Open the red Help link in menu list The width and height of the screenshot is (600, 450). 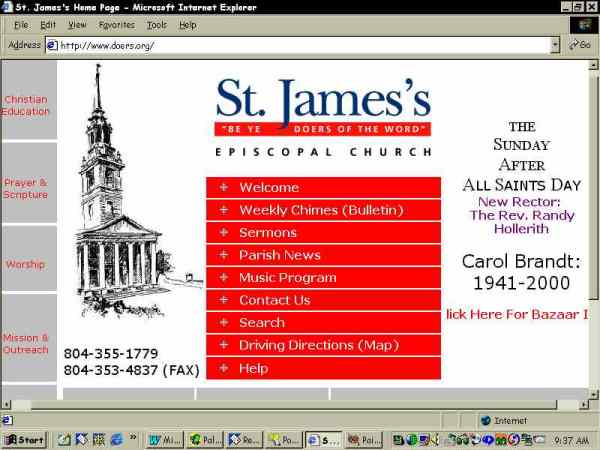(x=323, y=368)
